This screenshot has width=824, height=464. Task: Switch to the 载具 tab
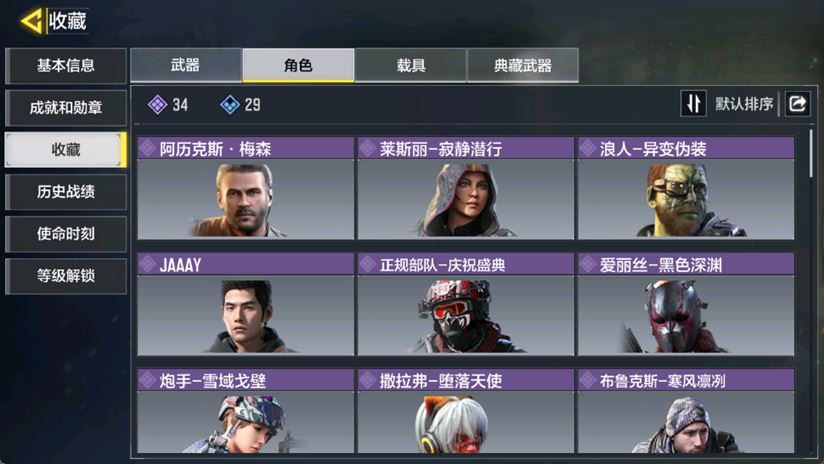[410, 65]
